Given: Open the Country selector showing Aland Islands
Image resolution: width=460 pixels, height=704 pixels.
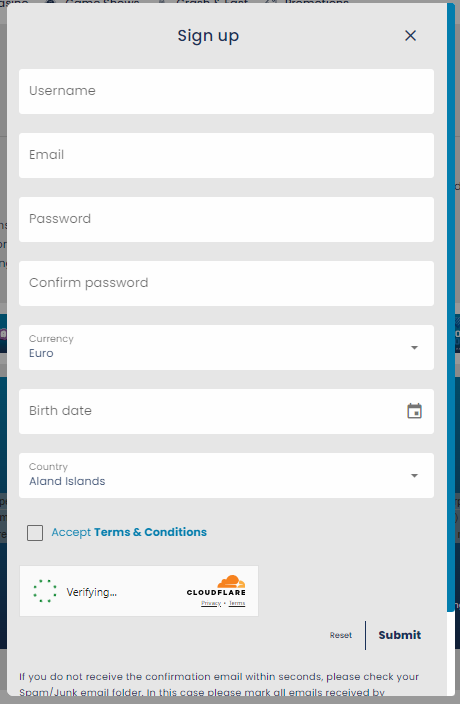Looking at the screenshot, I should click(226, 475).
